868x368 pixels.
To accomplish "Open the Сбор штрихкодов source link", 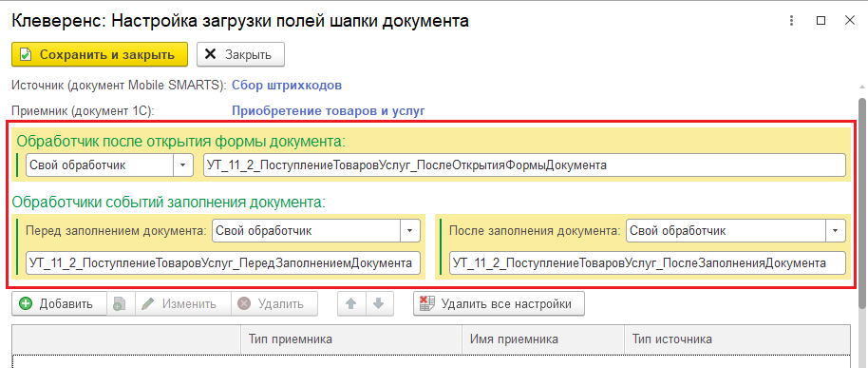I will (x=287, y=86).
